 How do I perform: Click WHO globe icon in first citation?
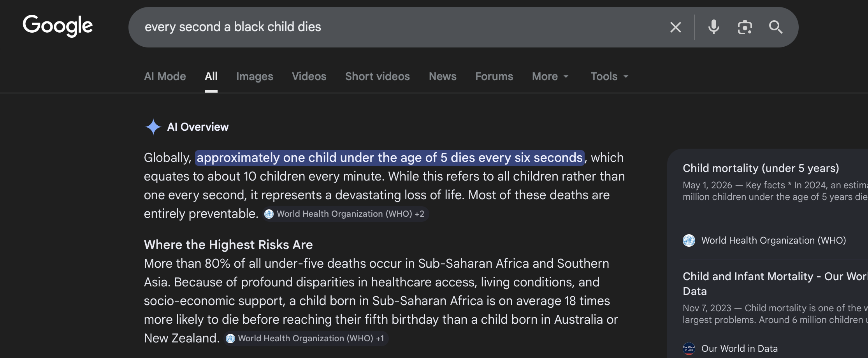pyautogui.click(x=269, y=214)
